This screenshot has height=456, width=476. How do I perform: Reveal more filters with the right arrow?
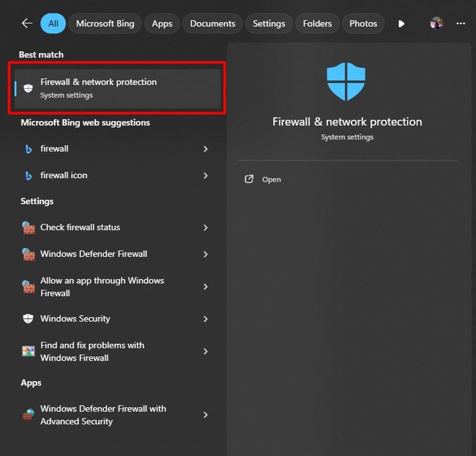click(x=401, y=23)
